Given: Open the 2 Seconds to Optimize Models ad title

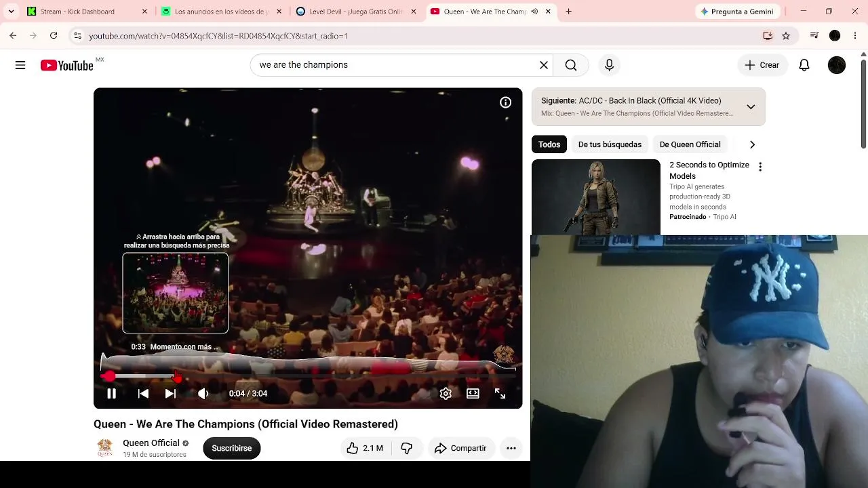Looking at the screenshot, I should click(x=709, y=170).
